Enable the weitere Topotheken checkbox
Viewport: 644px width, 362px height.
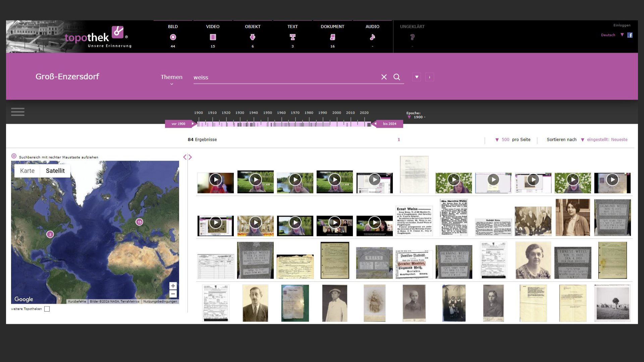coord(47,309)
